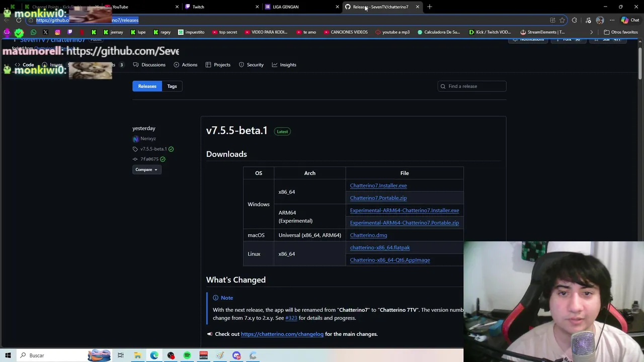Download Chatterino.dmg for macOS

click(368, 235)
